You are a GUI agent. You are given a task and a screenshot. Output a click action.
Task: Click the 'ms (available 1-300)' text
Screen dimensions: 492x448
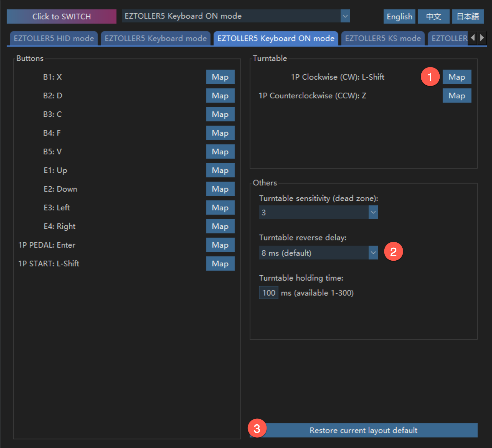click(x=317, y=293)
